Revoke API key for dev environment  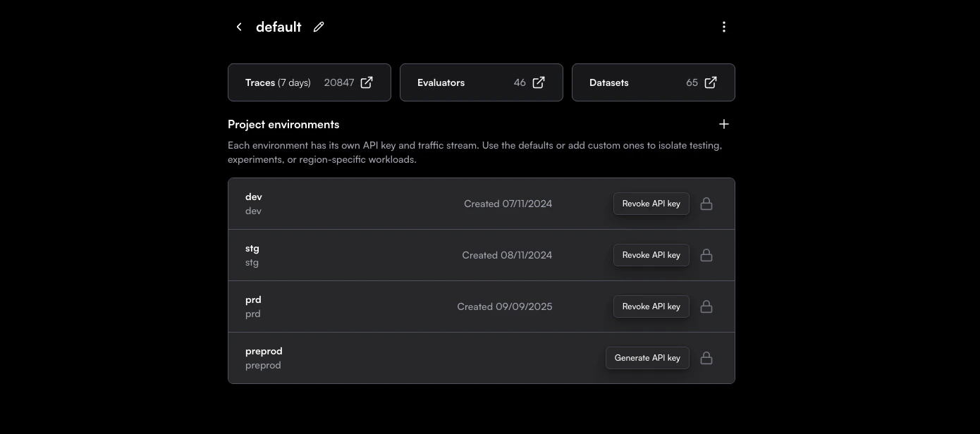(651, 204)
